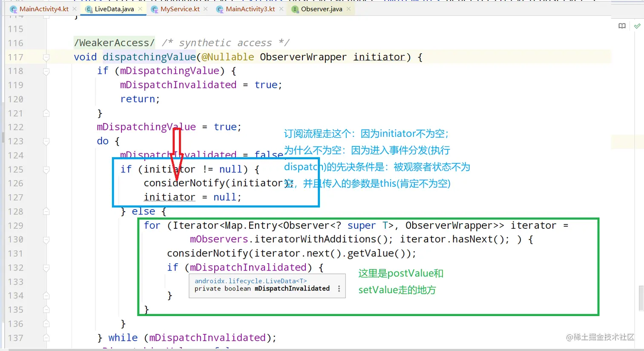Click mDispatchInvalidated on line 119
644x351 pixels.
click(178, 85)
